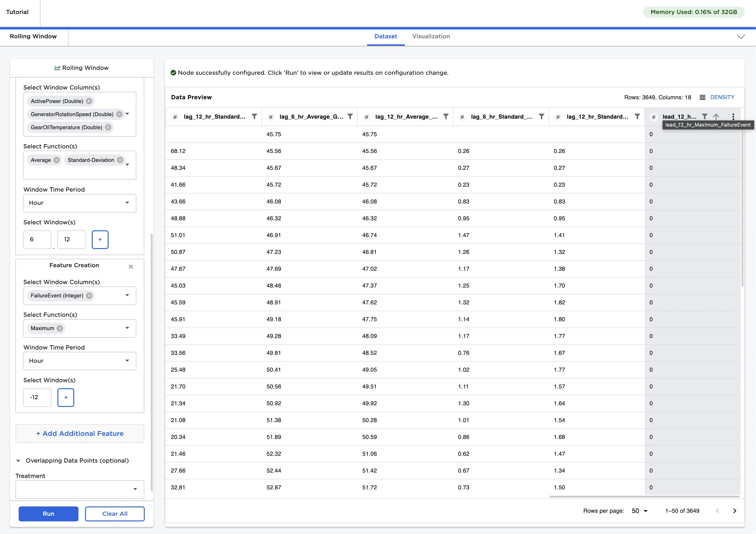Viewport: 756px width, 534px height.
Task: Add another window in the Feature Creation section
Action: pyautogui.click(x=66, y=397)
